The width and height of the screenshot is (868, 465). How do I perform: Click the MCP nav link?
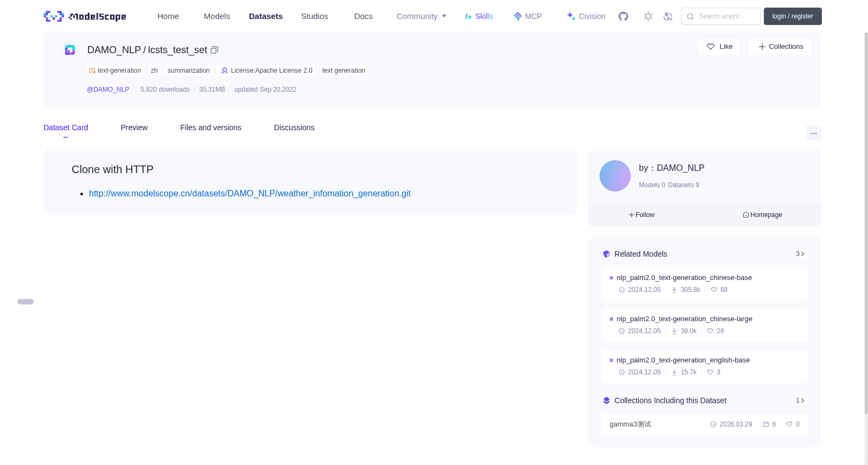point(528,16)
